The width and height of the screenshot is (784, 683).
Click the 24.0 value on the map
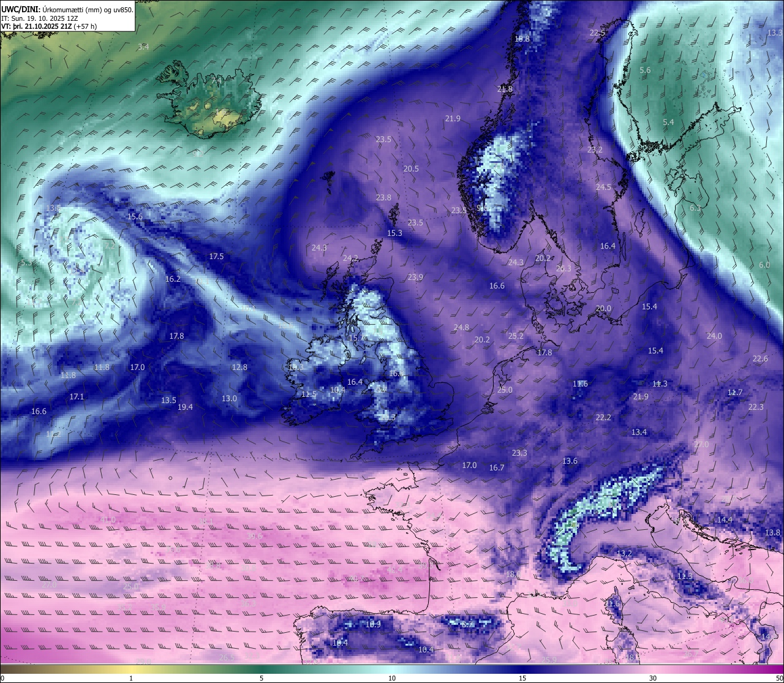pyautogui.click(x=714, y=336)
